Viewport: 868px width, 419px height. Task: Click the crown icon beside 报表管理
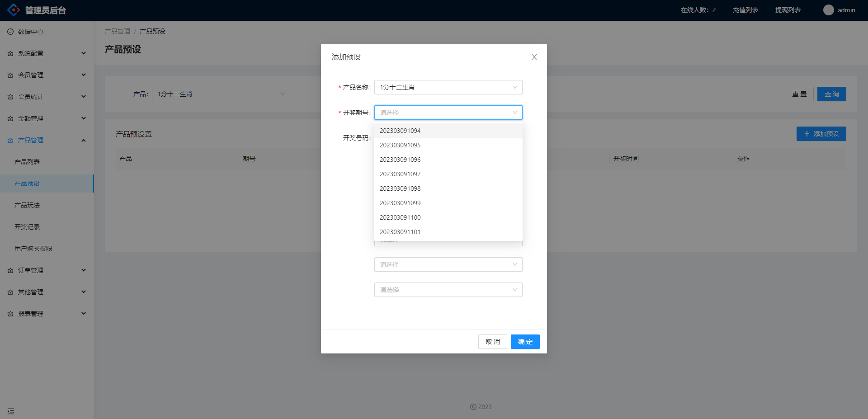(x=10, y=314)
